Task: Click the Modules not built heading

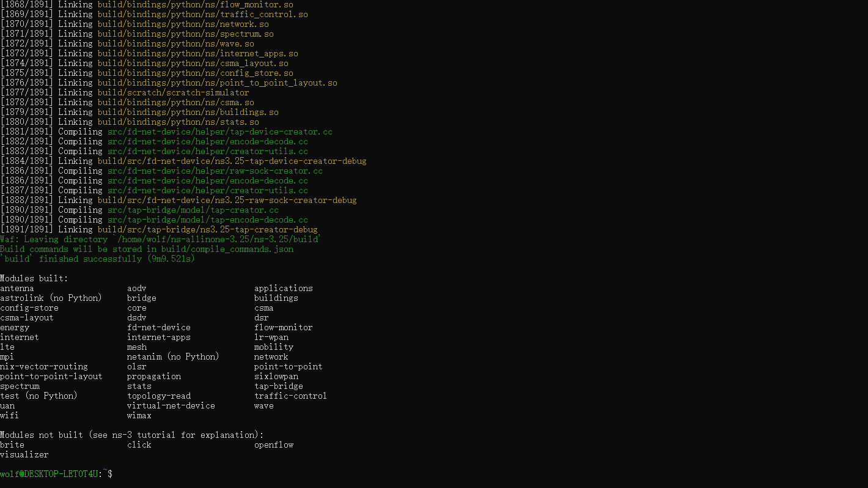Action: pyautogui.click(x=131, y=435)
